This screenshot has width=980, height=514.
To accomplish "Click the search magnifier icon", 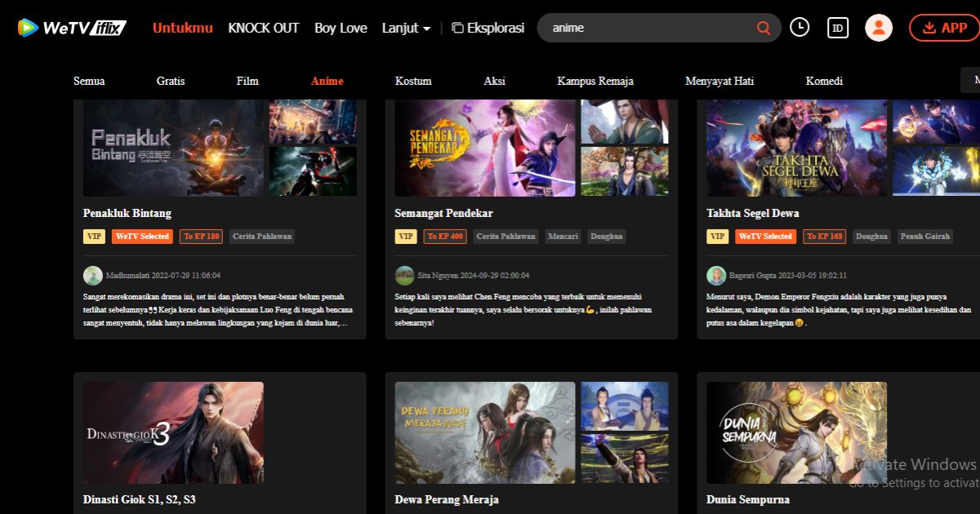I will coord(763,27).
